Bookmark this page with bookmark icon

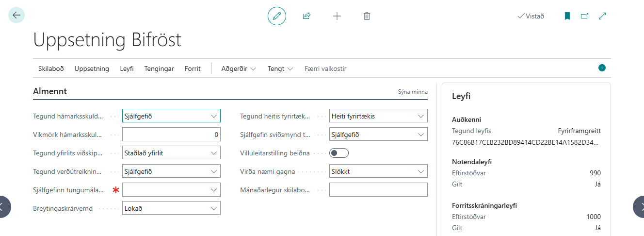click(x=567, y=16)
